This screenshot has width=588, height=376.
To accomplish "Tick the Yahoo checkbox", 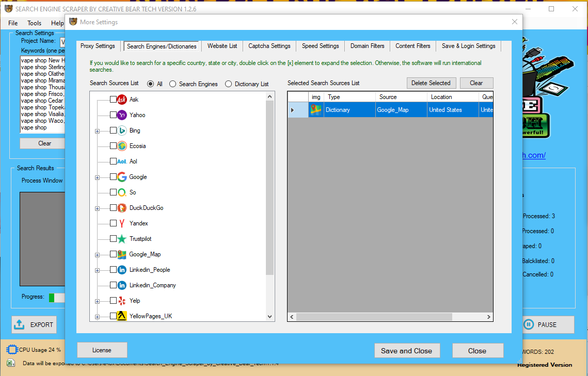I will 113,115.
